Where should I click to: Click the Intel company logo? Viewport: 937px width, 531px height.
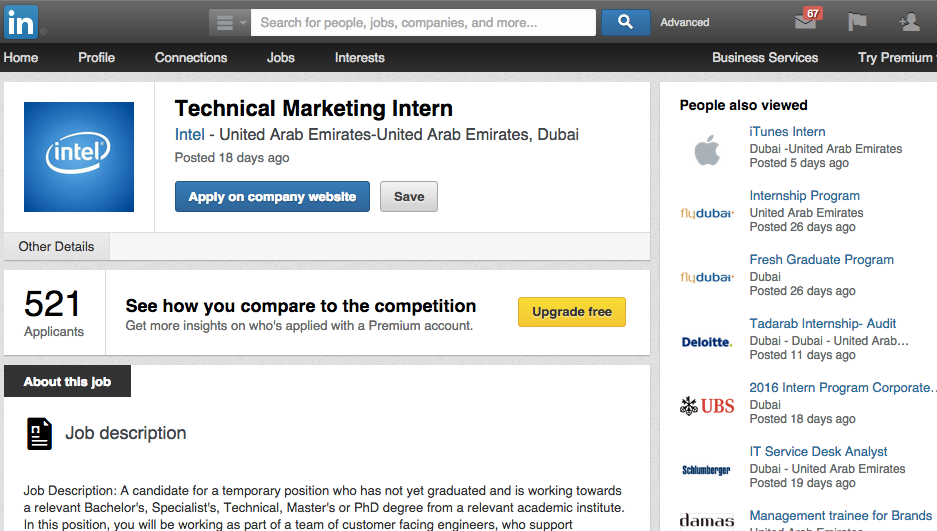(79, 156)
